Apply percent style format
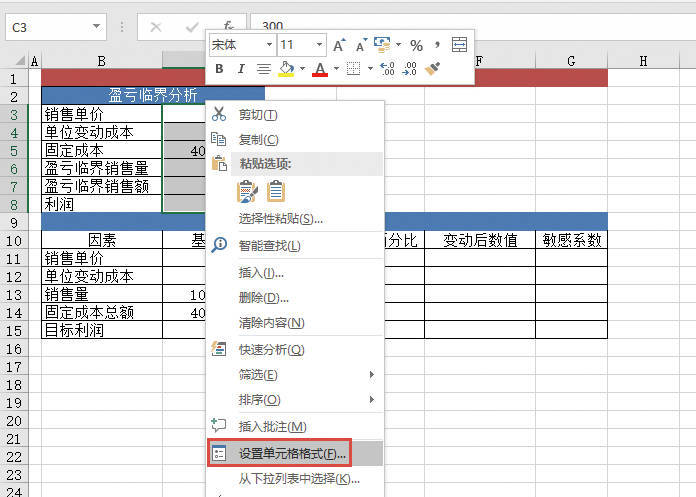 pyautogui.click(x=416, y=45)
